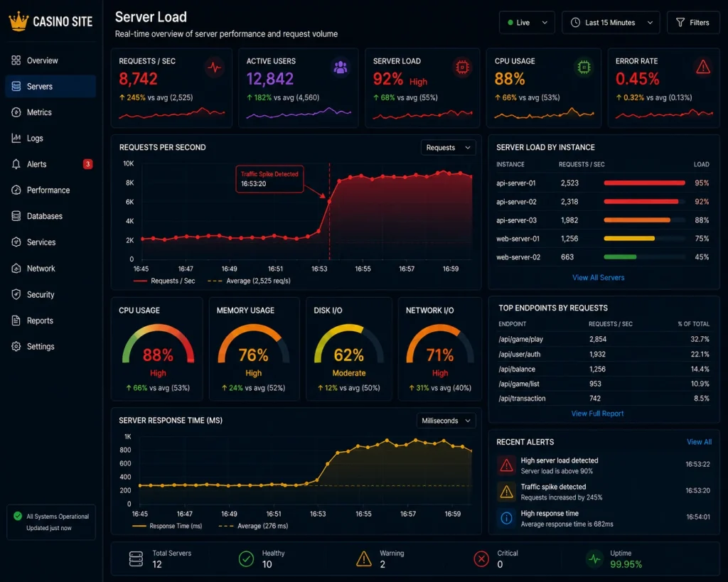Viewport: 728px width, 582px height.
Task: Open the Live status dropdown
Action: 527,23
